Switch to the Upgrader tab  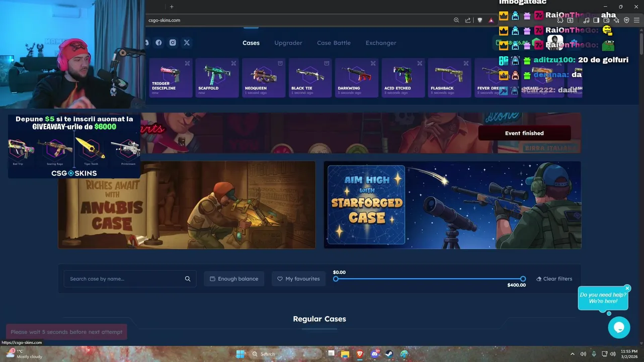click(288, 43)
